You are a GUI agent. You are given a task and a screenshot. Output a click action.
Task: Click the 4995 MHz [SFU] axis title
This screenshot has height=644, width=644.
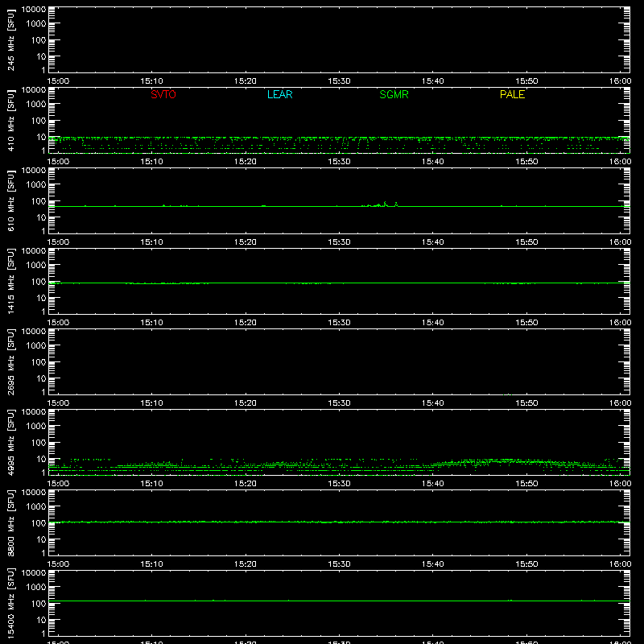click(x=11, y=443)
